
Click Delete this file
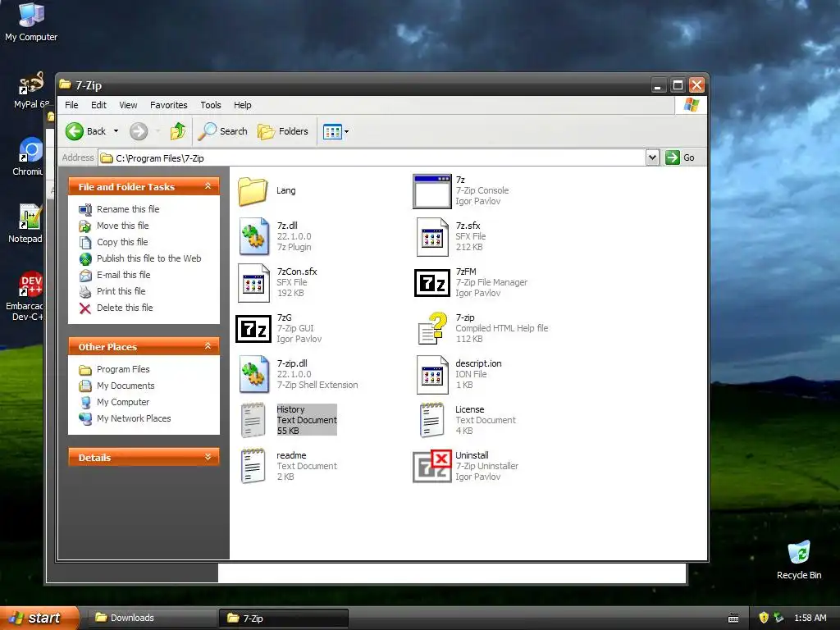tap(125, 308)
